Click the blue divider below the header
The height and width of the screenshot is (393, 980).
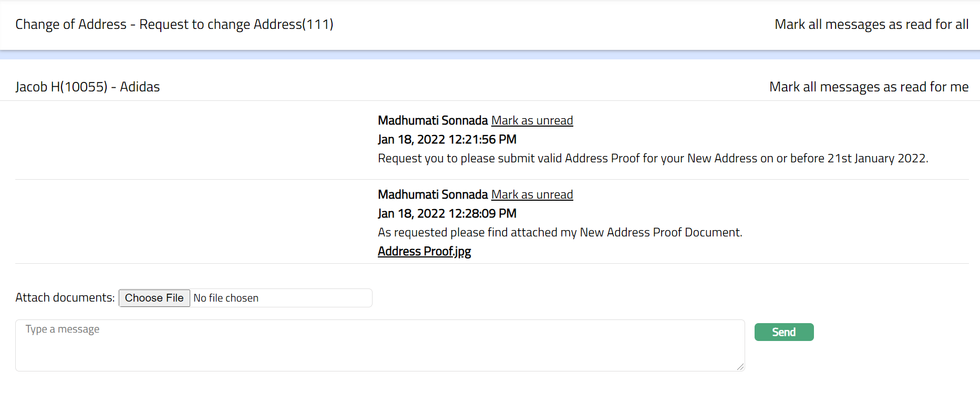pyautogui.click(x=490, y=55)
